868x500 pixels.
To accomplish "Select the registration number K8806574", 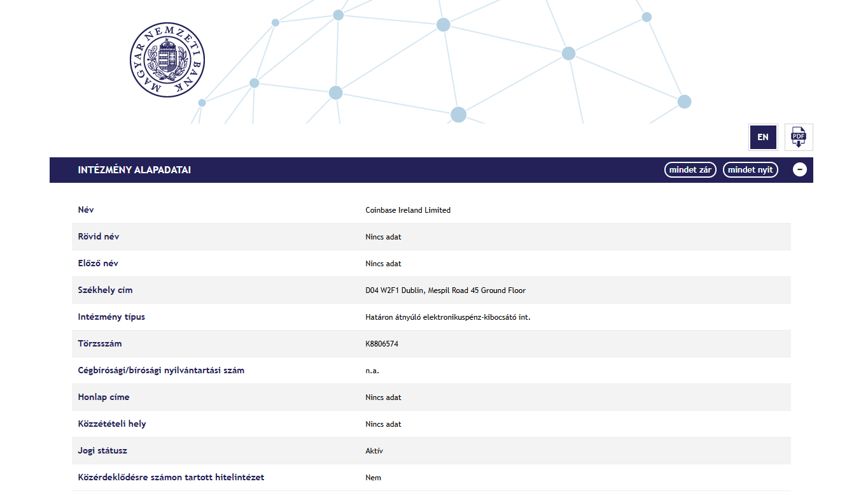I will [382, 344].
